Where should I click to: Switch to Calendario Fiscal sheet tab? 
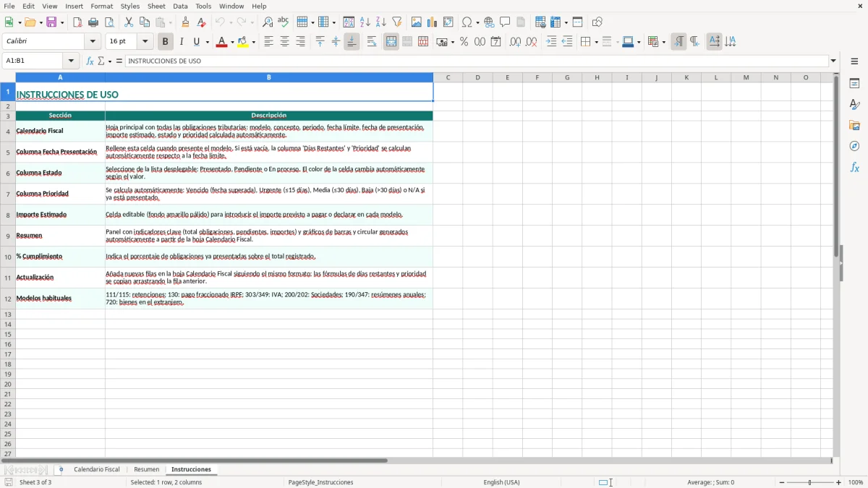97,470
